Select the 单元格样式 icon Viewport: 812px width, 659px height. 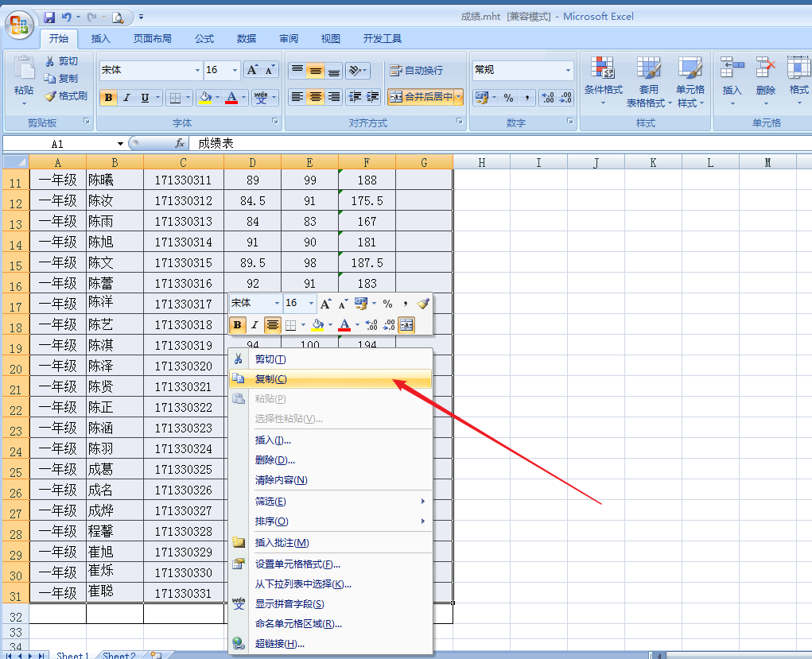pyautogui.click(x=690, y=79)
